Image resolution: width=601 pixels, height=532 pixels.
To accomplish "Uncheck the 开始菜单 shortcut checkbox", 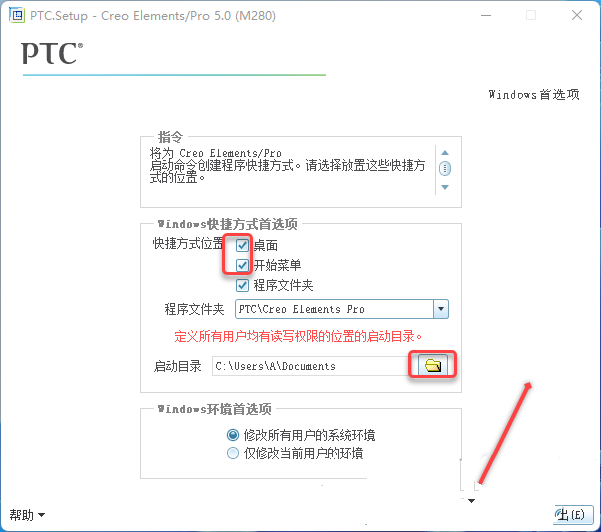I will pyautogui.click(x=242, y=265).
